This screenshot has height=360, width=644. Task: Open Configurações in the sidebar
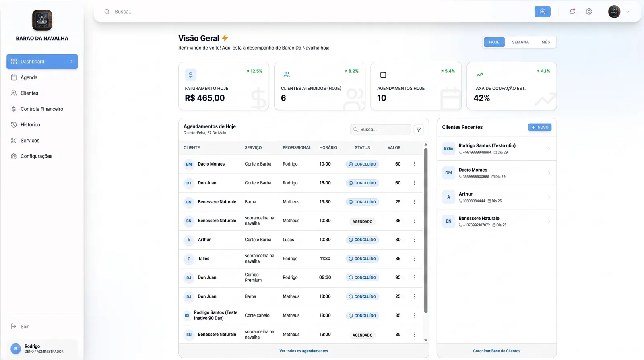tap(42, 156)
